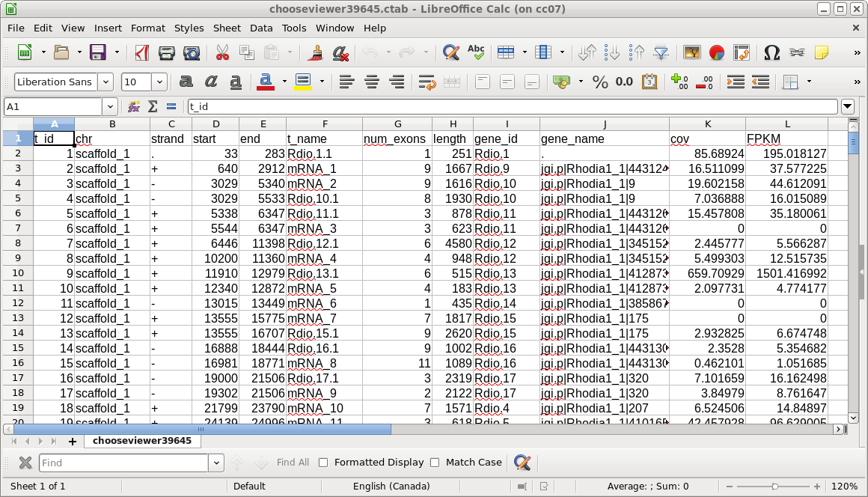Adjust the zoom slider in status bar
Image resolution: width=868 pixels, height=497 pixels.
(774, 487)
